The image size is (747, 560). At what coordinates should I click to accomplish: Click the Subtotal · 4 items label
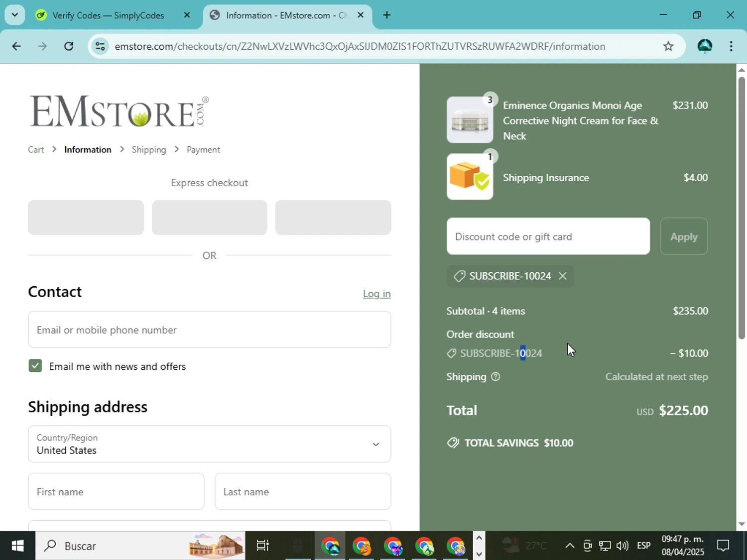pos(486,311)
